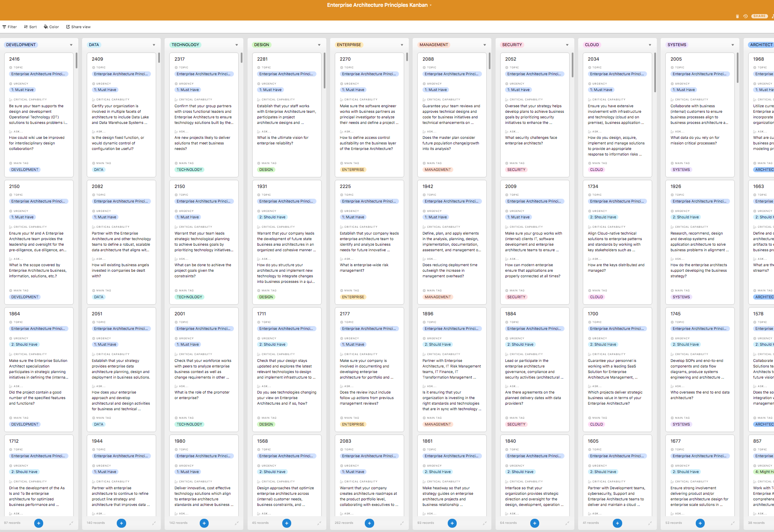
Task: Open the Sort menu
Action: click(x=30, y=27)
